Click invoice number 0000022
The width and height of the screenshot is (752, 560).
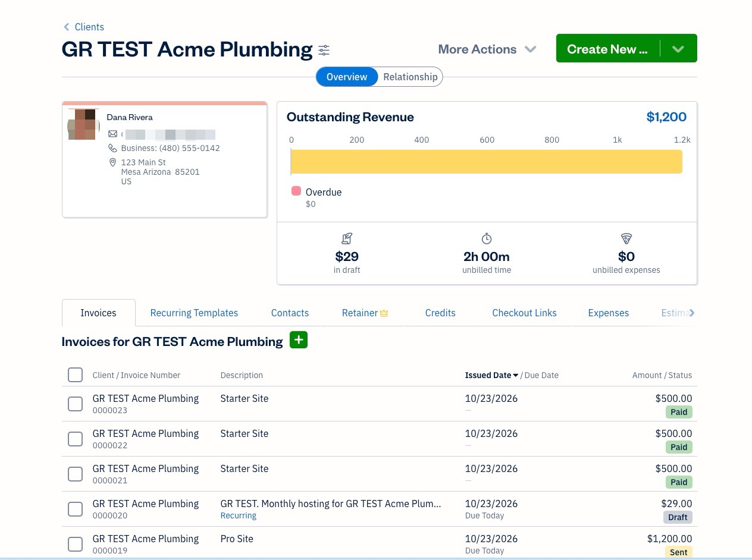pyautogui.click(x=110, y=445)
